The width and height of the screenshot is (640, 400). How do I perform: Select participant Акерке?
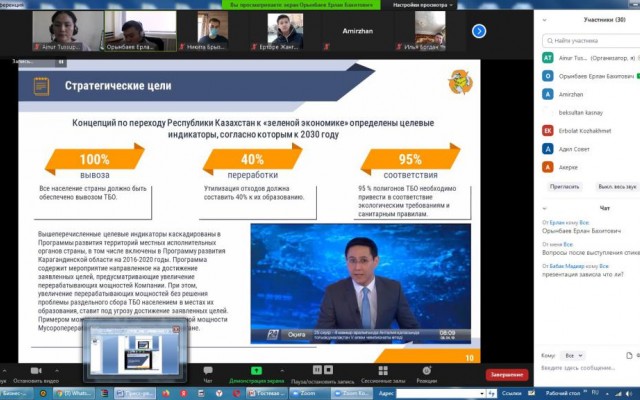coord(591,167)
